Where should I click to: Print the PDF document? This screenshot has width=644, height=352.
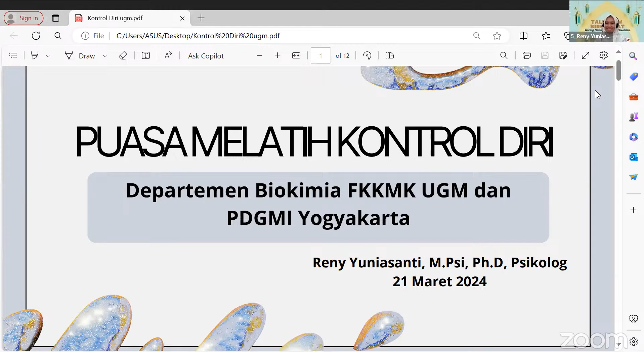tap(526, 55)
